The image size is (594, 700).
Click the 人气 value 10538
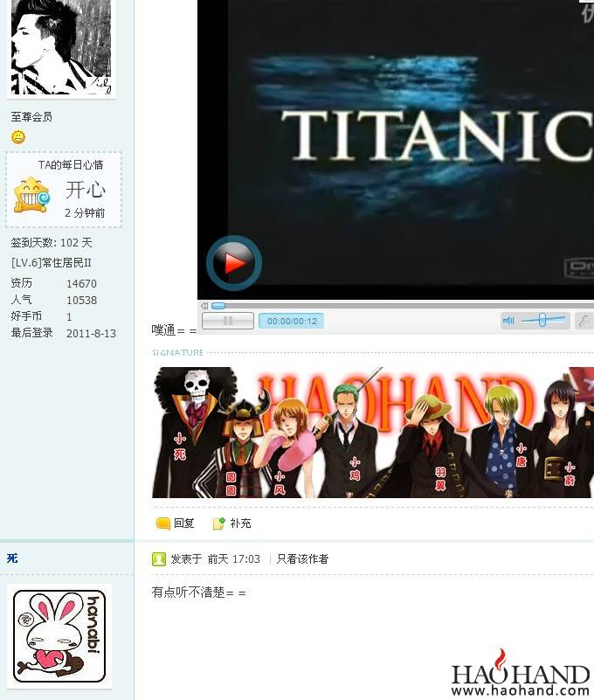click(81, 300)
